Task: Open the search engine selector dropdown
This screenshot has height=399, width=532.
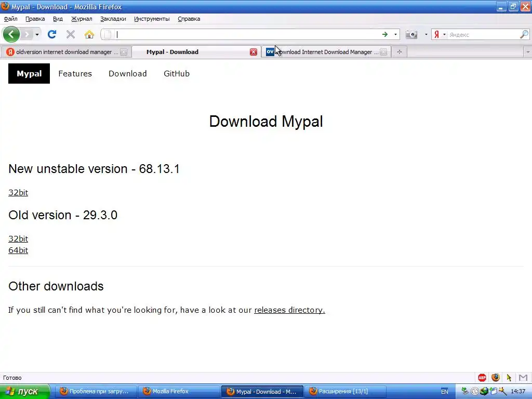Action: [x=444, y=35]
